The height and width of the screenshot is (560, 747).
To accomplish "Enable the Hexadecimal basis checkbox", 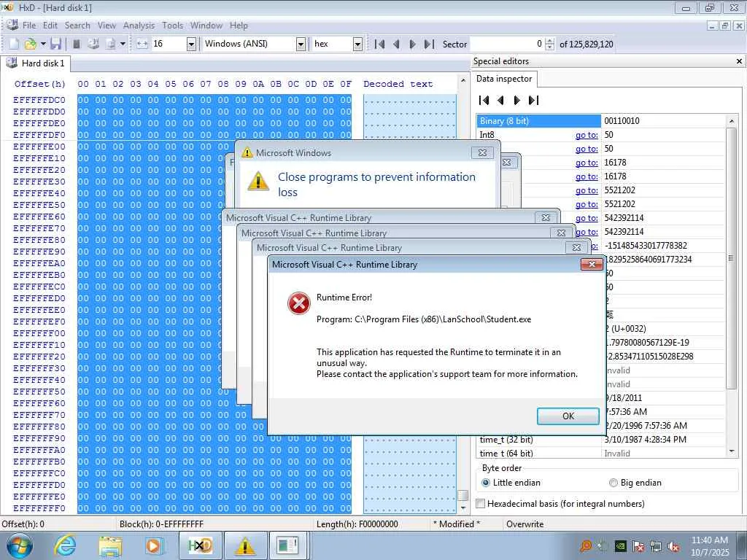I will (481, 504).
